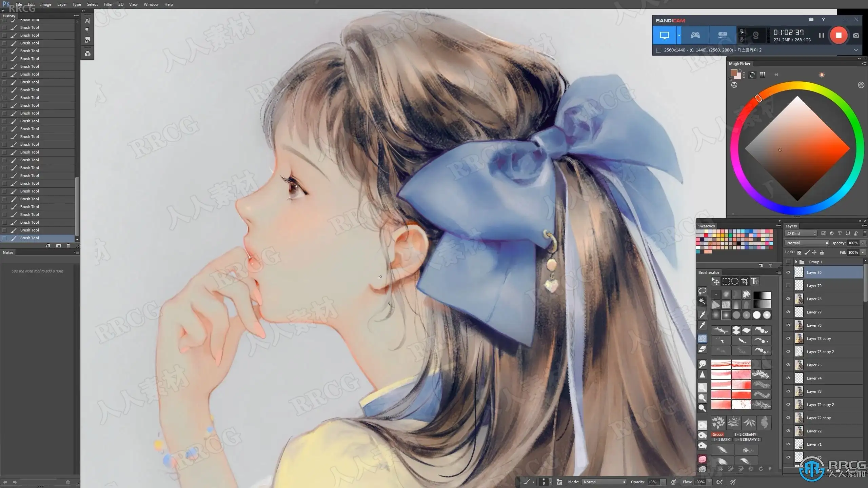Filter layers by type layers

coord(840,233)
